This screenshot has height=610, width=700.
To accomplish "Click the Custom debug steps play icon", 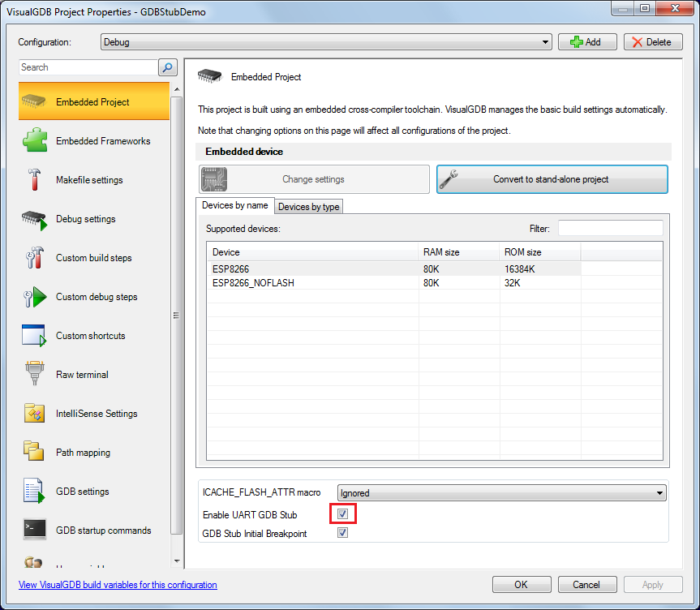I will pos(34,297).
